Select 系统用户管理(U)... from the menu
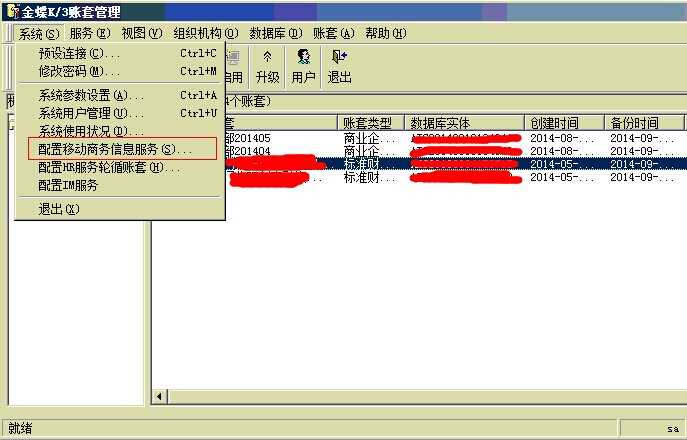This screenshot has width=687, height=440. point(120,114)
